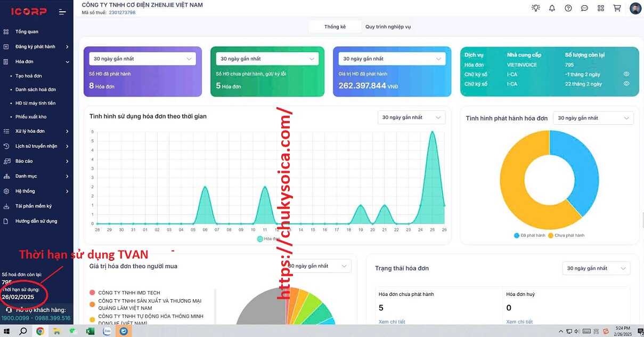Open period dropdown for Tình hình phát hành hóa đơn
This screenshot has width=644, height=337.
point(593,118)
